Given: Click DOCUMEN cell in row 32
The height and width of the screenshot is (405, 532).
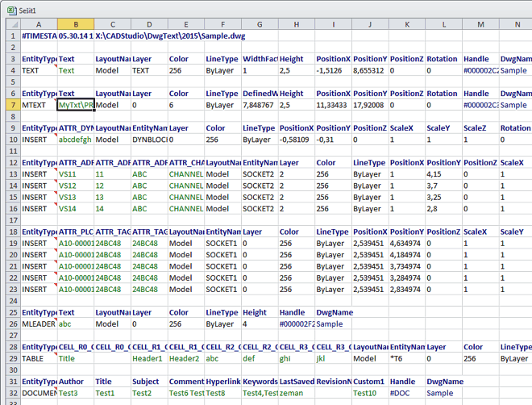Looking at the screenshot, I should [39, 393].
